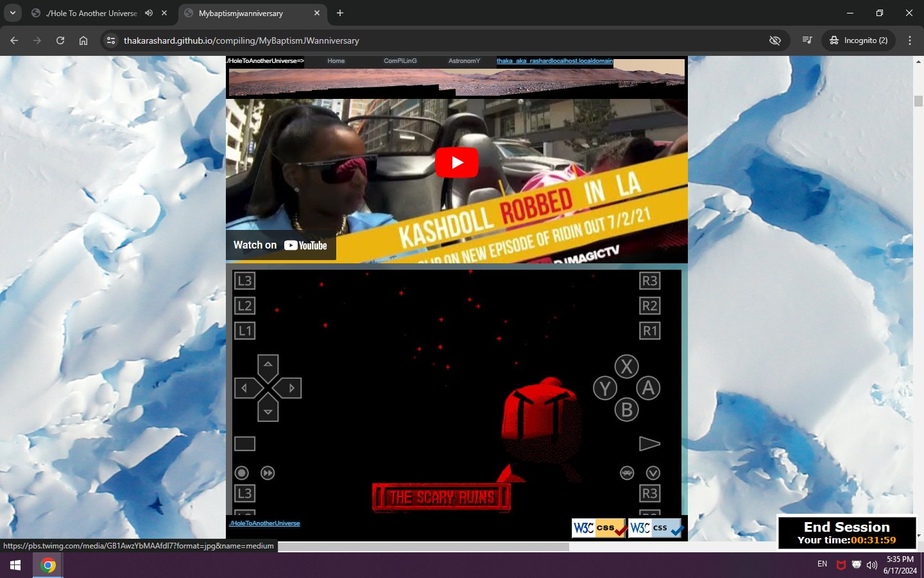Open Chrome three-dot menu
924x578 pixels.
click(x=910, y=40)
